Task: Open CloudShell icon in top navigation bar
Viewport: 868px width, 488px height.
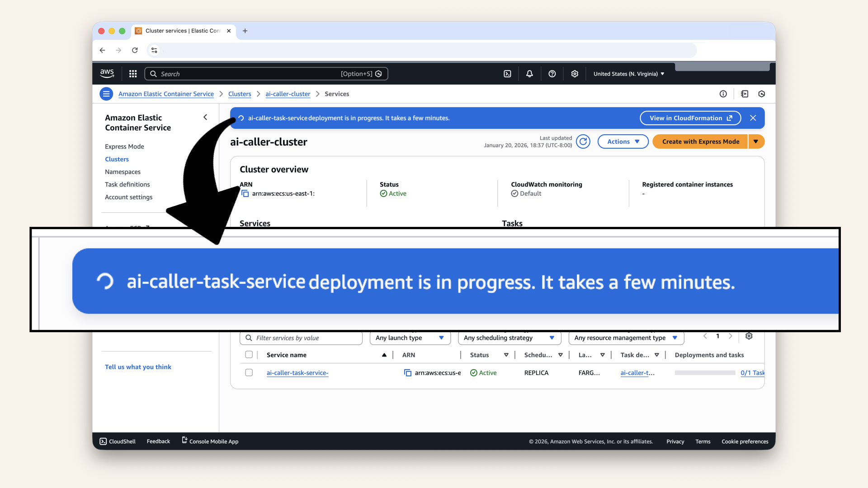Action: [507, 74]
